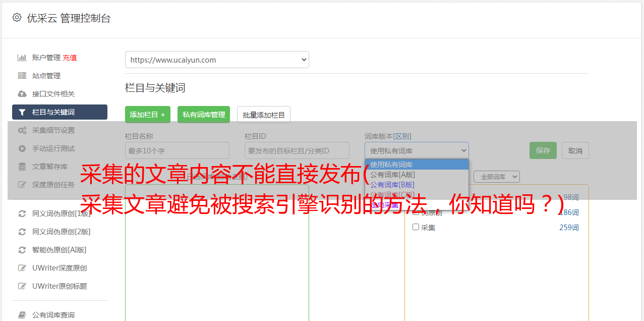Click the red 充值 link

[70, 58]
